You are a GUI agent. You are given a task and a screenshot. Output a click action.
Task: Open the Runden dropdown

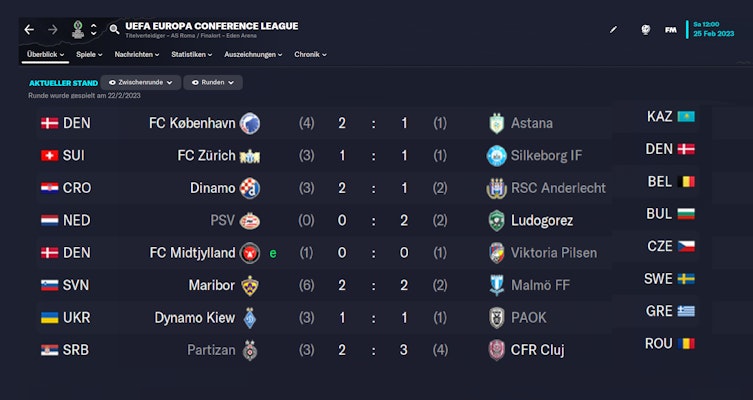point(213,82)
